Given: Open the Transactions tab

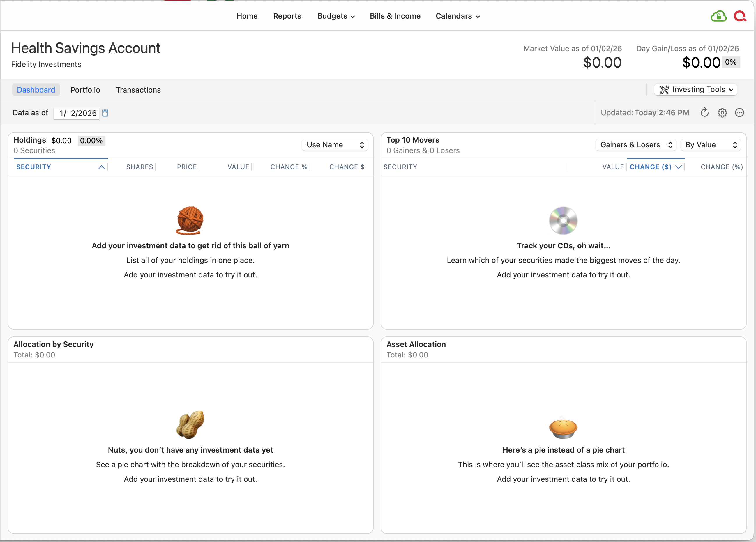Looking at the screenshot, I should coord(138,90).
